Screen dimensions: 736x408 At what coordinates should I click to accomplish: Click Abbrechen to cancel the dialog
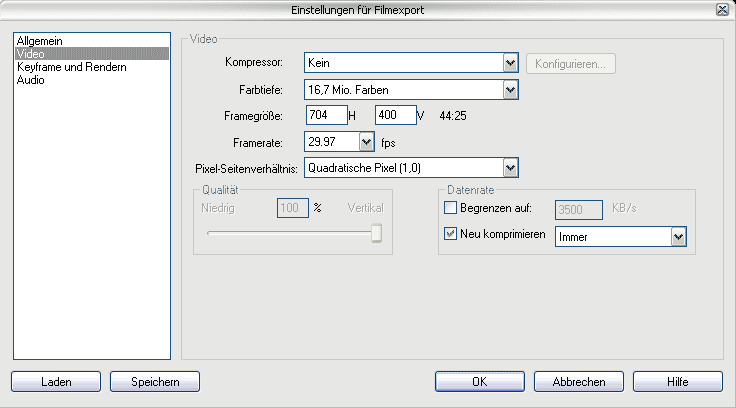[x=579, y=381]
